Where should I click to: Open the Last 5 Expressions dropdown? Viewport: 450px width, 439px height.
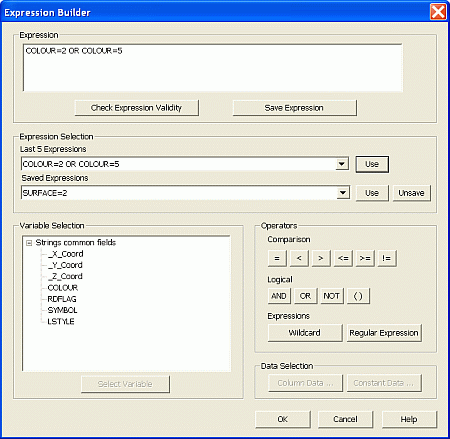coord(342,164)
